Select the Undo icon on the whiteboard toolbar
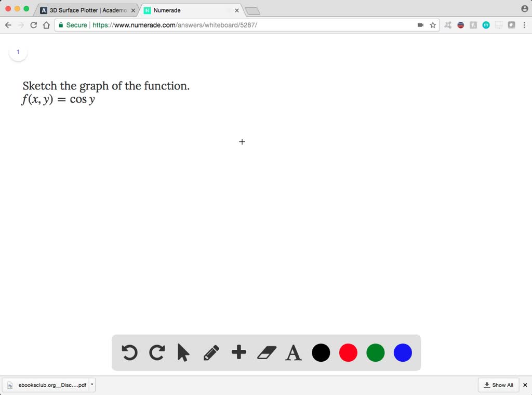 point(129,352)
